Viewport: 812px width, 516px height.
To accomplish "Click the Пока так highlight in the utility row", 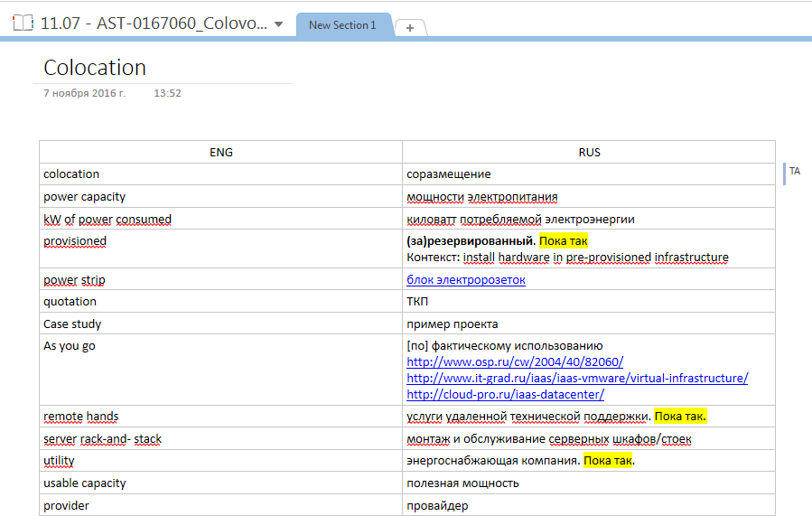I will coord(608,461).
